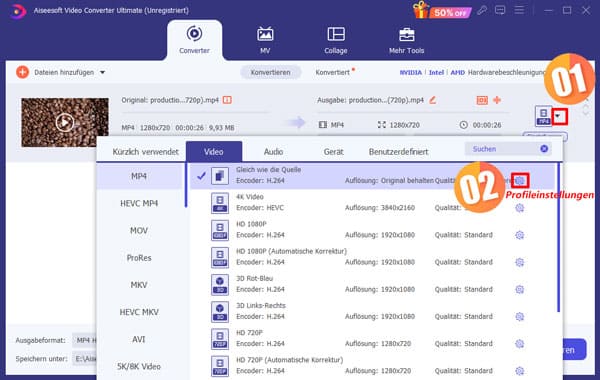Click the Speichern unter path field

point(85,359)
